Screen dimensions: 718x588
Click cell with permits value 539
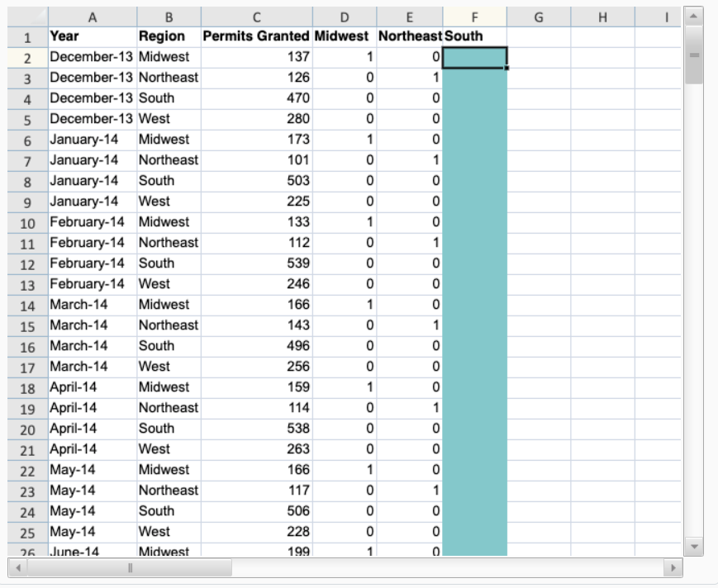pyautogui.click(x=256, y=263)
